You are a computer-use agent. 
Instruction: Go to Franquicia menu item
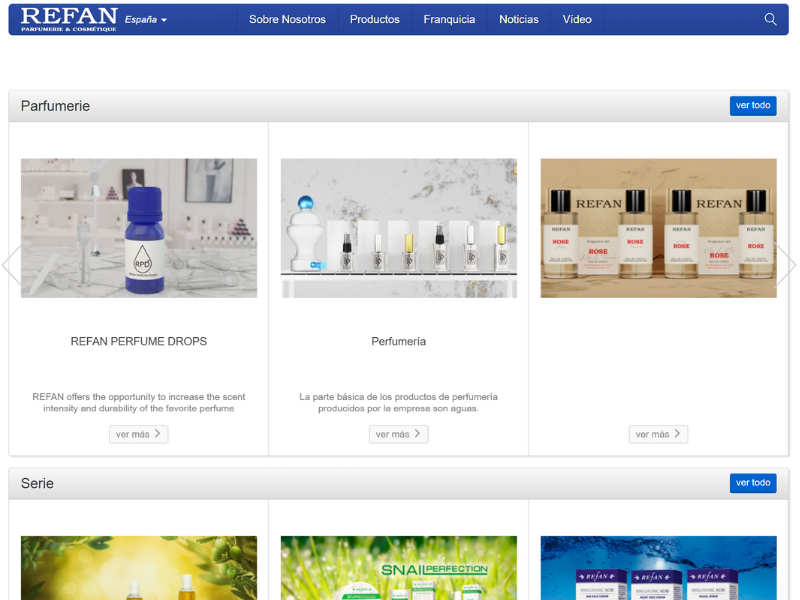[449, 19]
